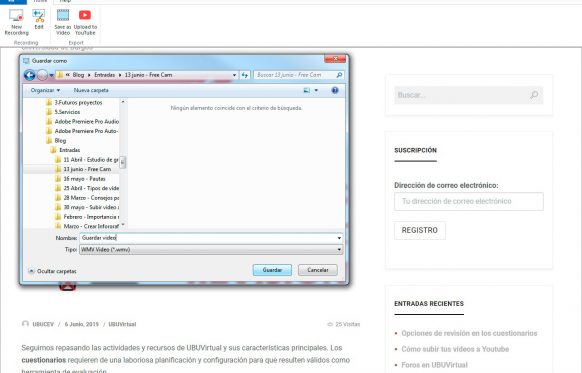Click the Cancelar button
This screenshot has width=582, height=373.
pyautogui.click(x=318, y=270)
